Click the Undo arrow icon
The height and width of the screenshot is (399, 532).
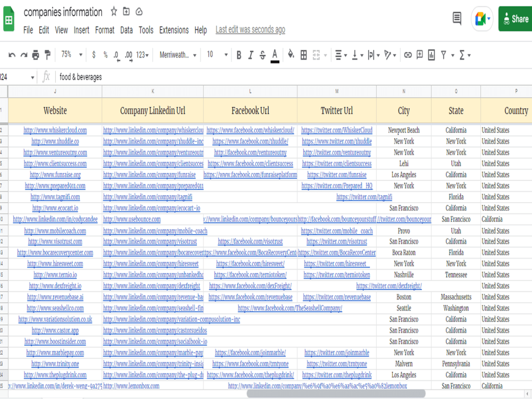tap(12, 55)
